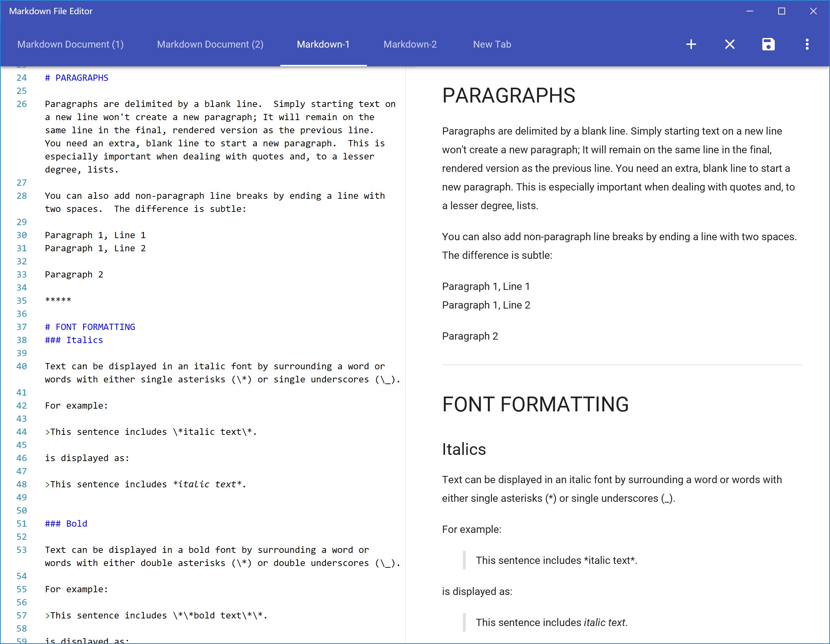Switch to Markdown Document (2) tab

coord(210,45)
